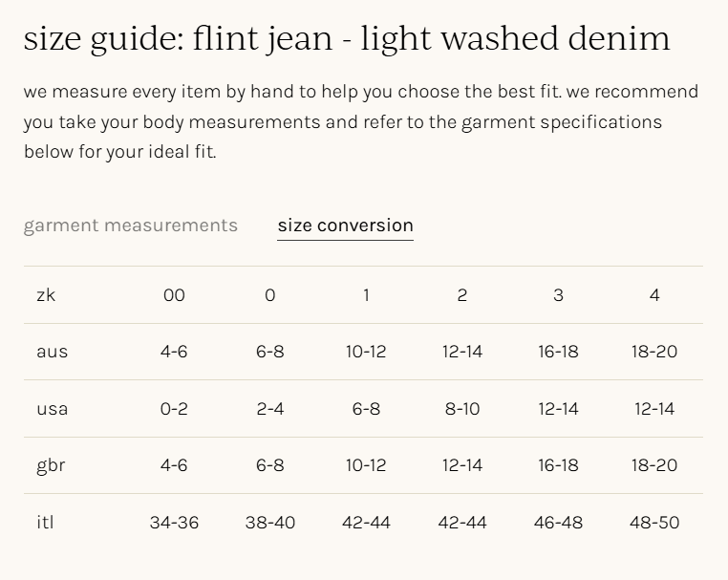
Task: Select the usa 2-4 size cell
Action: [270, 409]
